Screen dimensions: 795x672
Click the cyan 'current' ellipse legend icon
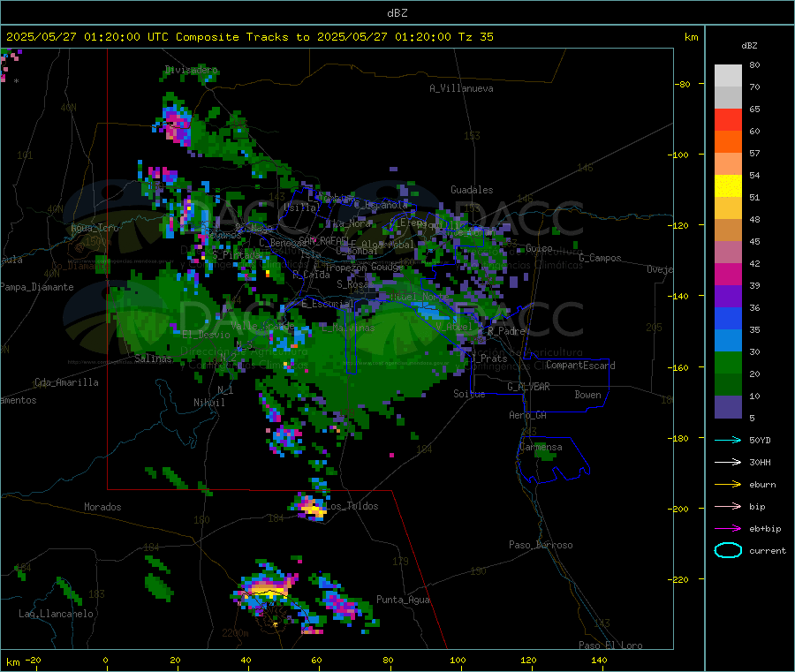(x=728, y=550)
